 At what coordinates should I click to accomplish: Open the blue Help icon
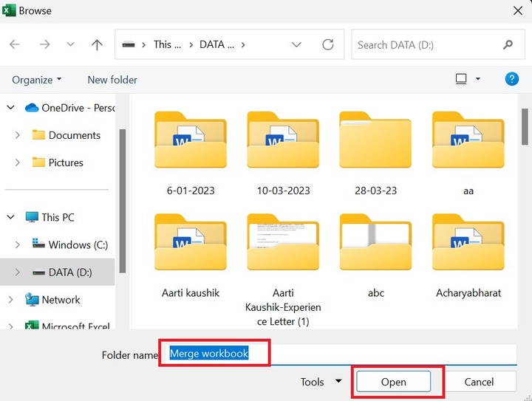point(511,79)
